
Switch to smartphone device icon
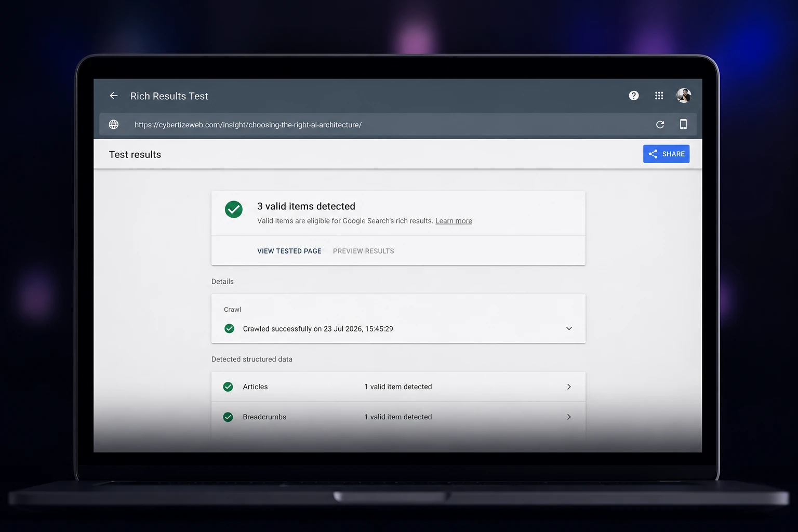click(683, 124)
